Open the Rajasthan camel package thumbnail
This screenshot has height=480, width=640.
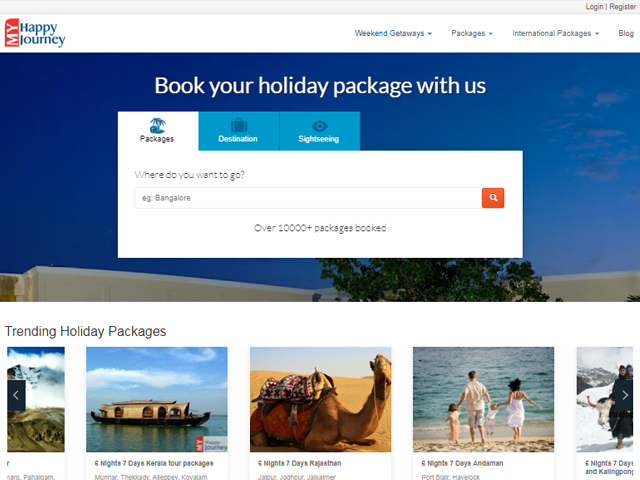click(320, 399)
